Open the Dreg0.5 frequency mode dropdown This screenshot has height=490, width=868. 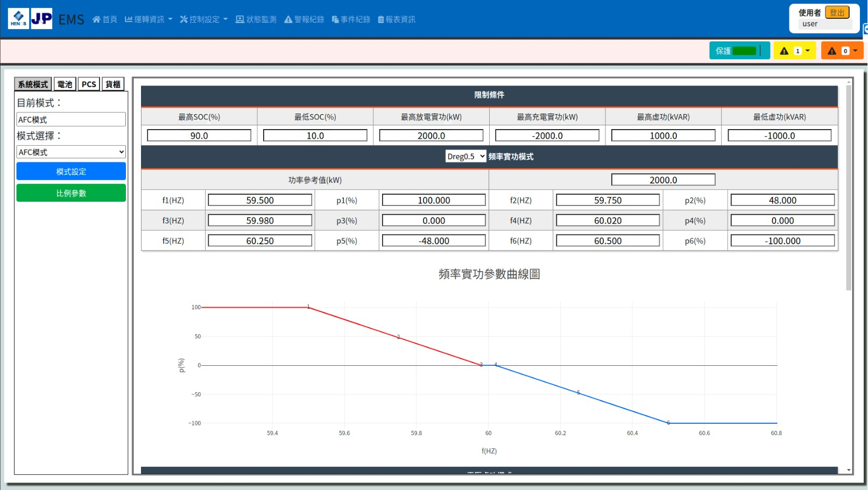(x=465, y=156)
